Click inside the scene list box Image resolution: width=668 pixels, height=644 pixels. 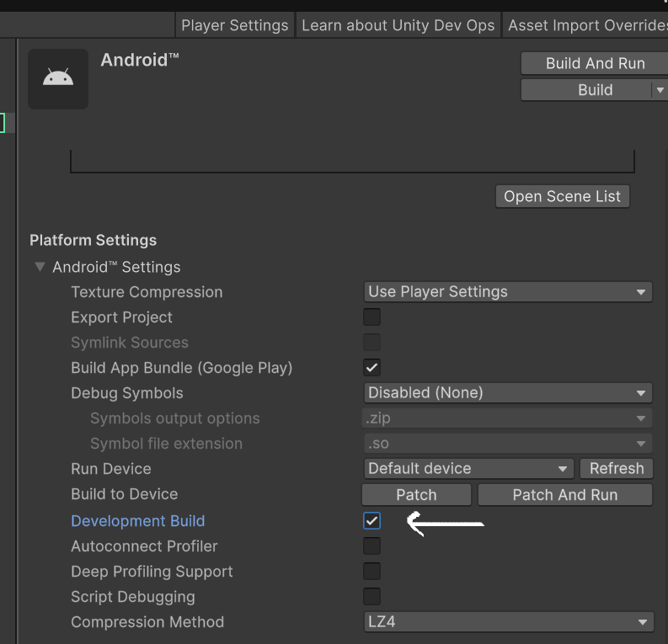coord(352,161)
